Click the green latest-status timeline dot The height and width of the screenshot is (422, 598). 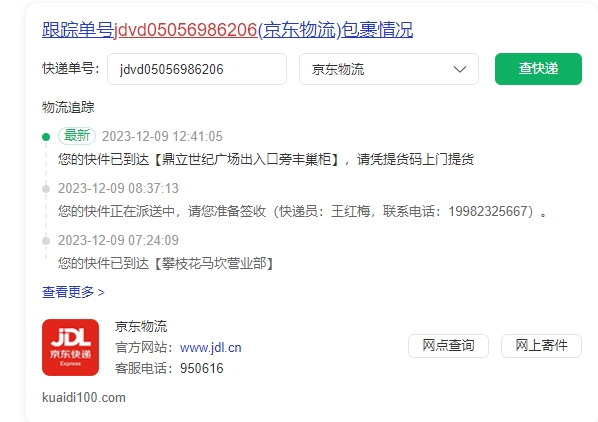pyautogui.click(x=46, y=137)
